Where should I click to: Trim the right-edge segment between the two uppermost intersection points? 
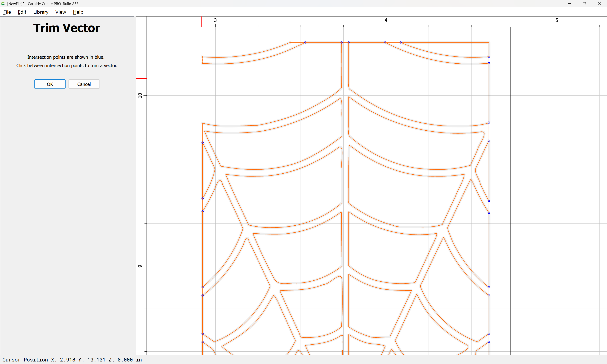pos(489,60)
